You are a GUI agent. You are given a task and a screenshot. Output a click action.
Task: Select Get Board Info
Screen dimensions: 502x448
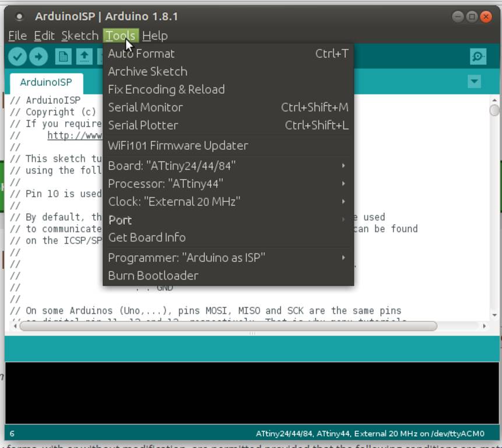coord(229,237)
